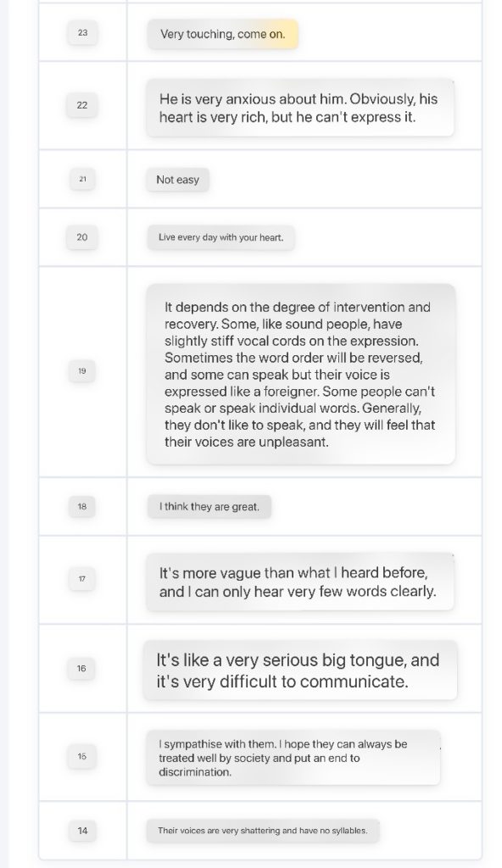Select the 'Very touching, come on.' comment
The width and height of the screenshot is (502, 868).
click(223, 34)
